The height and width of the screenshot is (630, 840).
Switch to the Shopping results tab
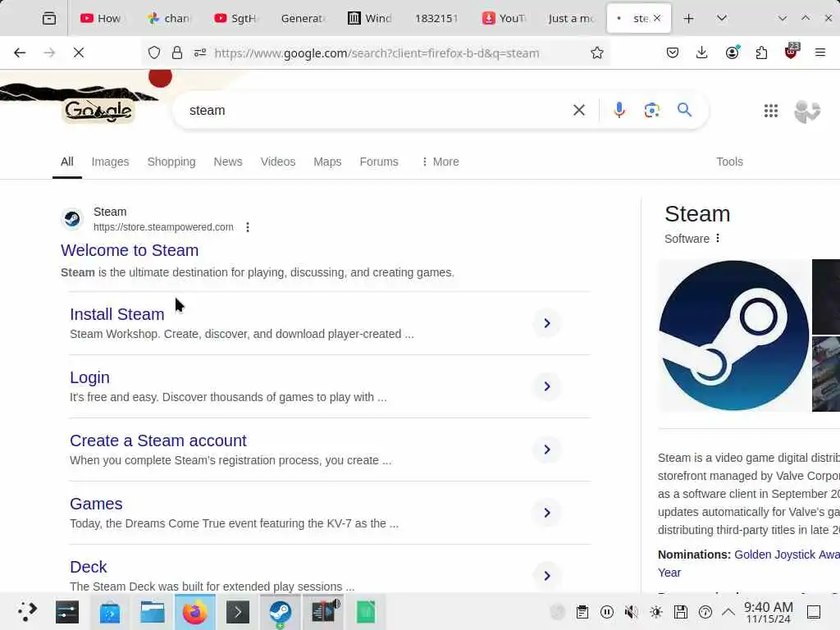click(171, 162)
